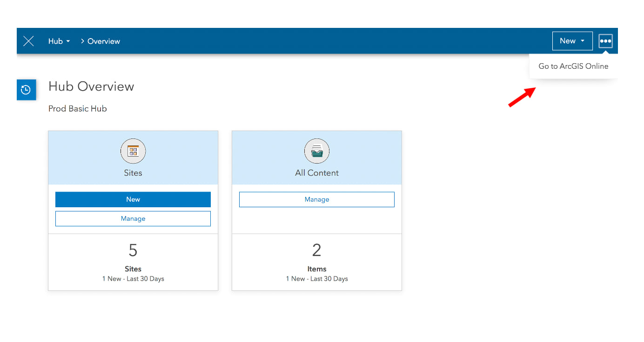Image resolution: width=644 pixels, height=342 pixels.
Task: Click the Sites card grid icon
Action: coord(133,151)
